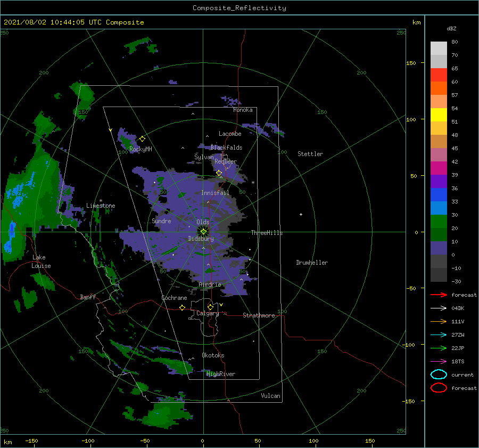Click the purple 10 dBZ color swatch
The height and width of the screenshot is (448, 479).
[439, 248]
